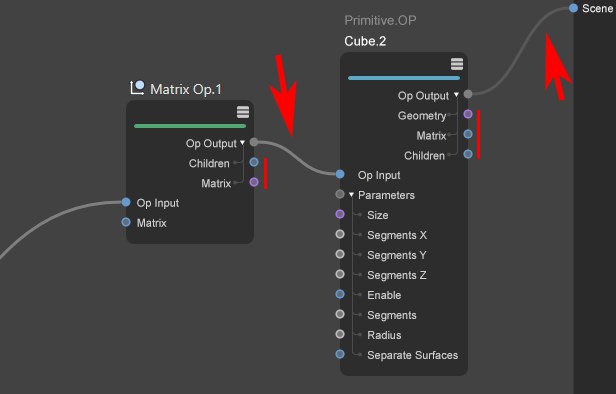Click the Matrix Op.1 axis icon

[x=137, y=88]
